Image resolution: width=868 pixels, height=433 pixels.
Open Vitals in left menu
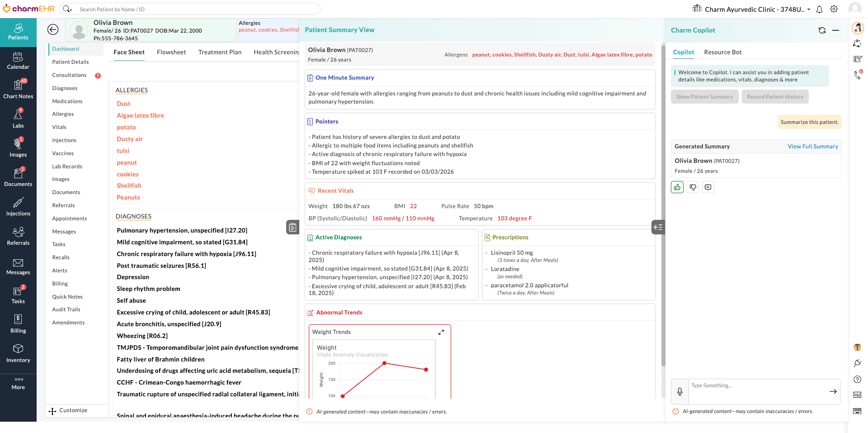pyautogui.click(x=59, y=127)
